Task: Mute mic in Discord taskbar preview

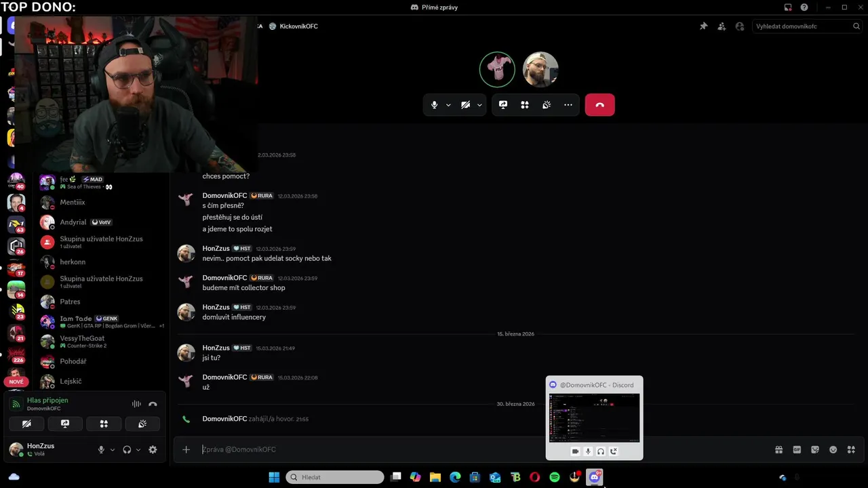Action: 588,451
